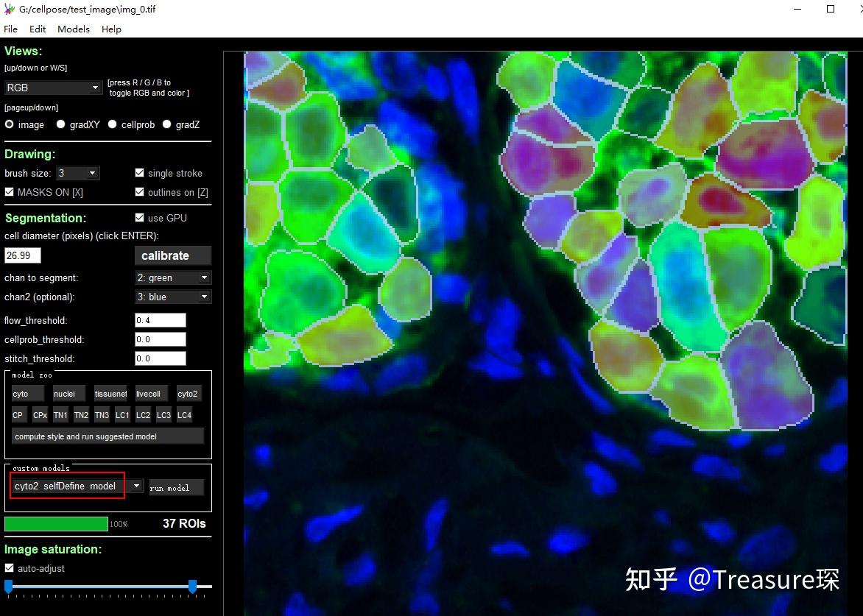Image resolution: width=863 pixels, height=616 pixels.
Task: Select the CPx model
Action: (39, 415)
